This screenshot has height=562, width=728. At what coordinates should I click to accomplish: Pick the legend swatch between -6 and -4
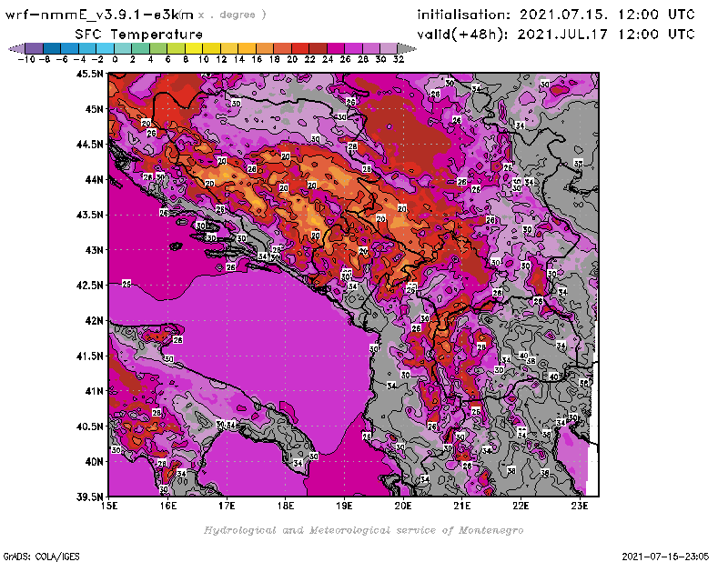tap(70, 48)
